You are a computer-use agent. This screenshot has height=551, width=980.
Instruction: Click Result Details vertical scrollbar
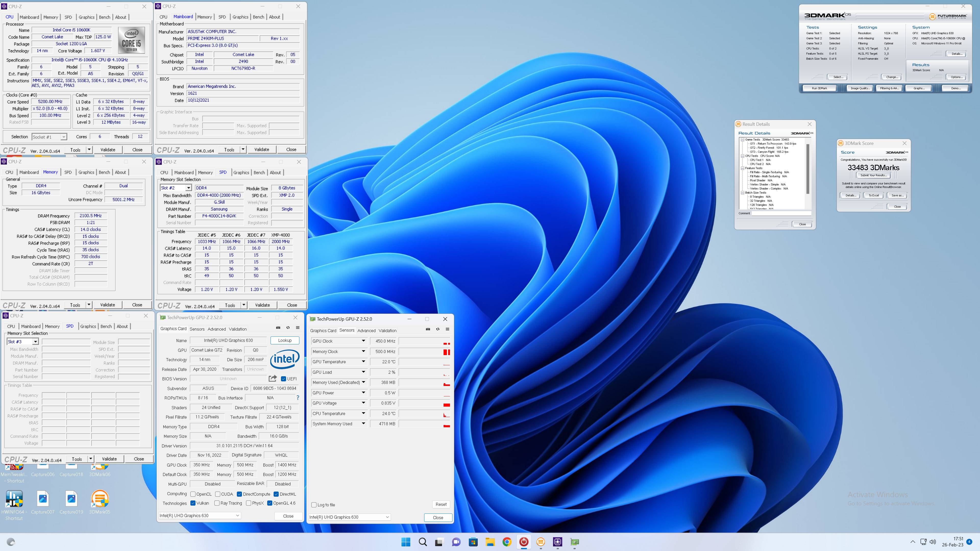click(x=808, y=173)
